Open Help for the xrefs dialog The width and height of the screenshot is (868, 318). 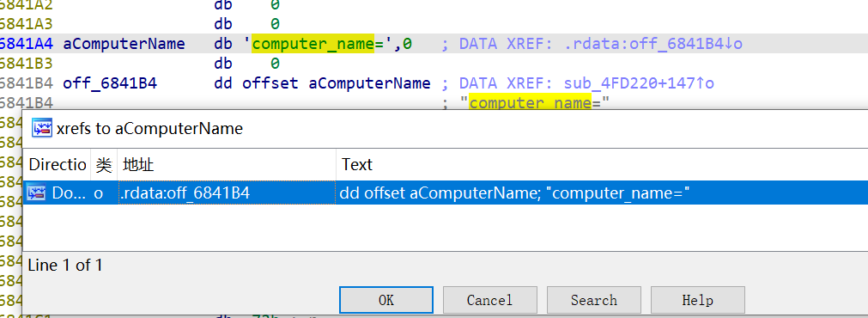[x=697, y=300]
